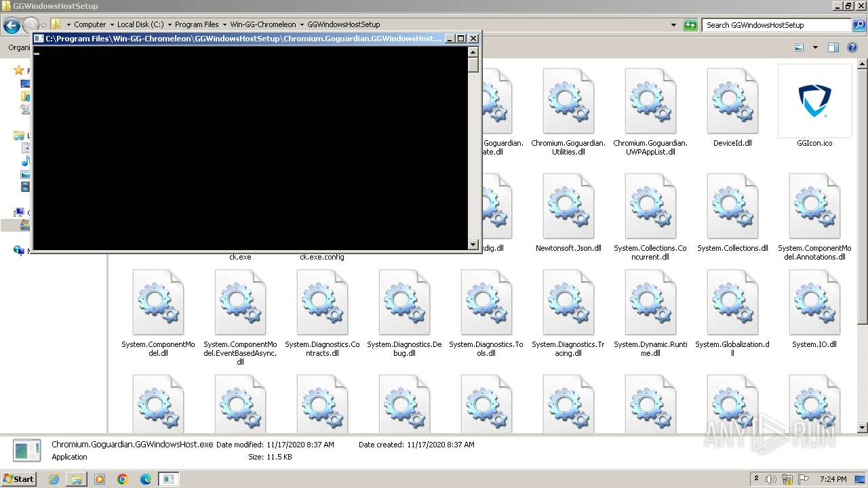
Task: Expand the arrow before Local Disk (C:)
Action: [111, 24]
